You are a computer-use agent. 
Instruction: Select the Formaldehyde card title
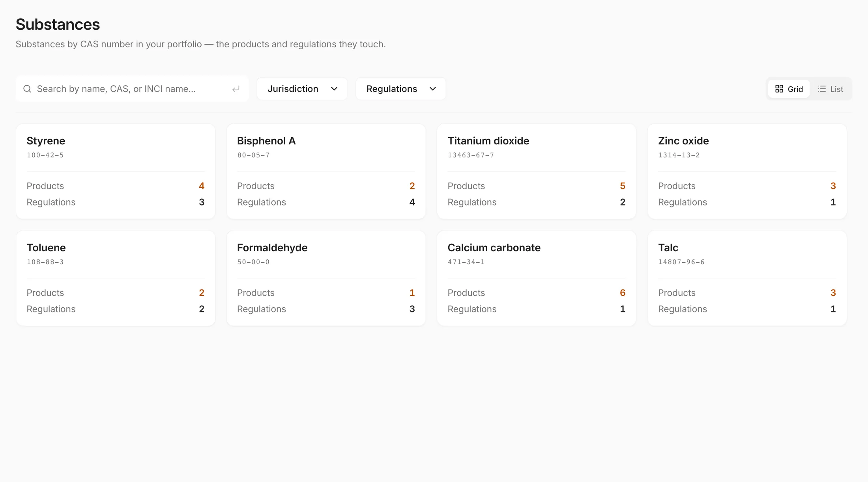coord(272,248)
